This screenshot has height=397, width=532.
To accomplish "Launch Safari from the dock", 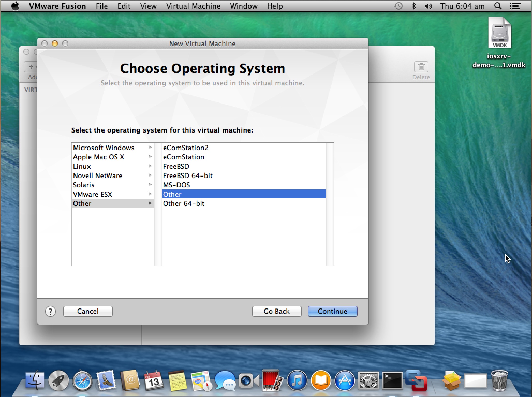I will point(82,380).
